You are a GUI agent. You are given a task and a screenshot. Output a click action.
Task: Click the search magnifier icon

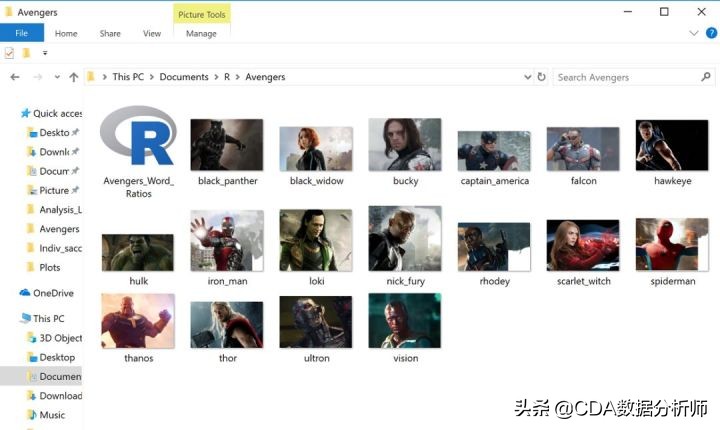point(706,77)
